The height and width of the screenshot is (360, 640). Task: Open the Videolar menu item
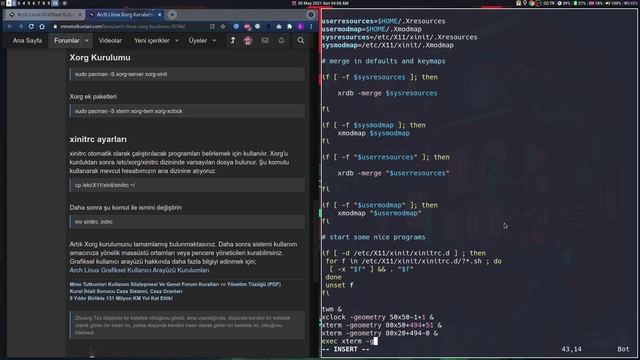pos(110,41)
